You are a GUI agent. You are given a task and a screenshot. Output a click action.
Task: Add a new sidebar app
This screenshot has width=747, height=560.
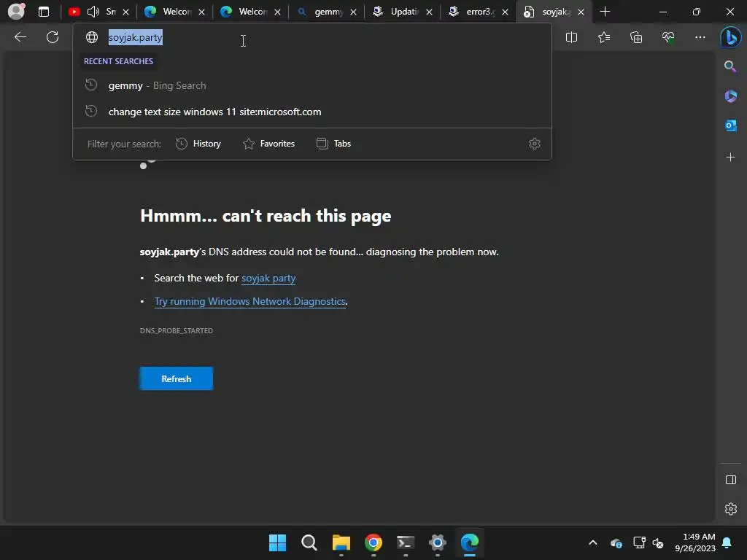730,157
